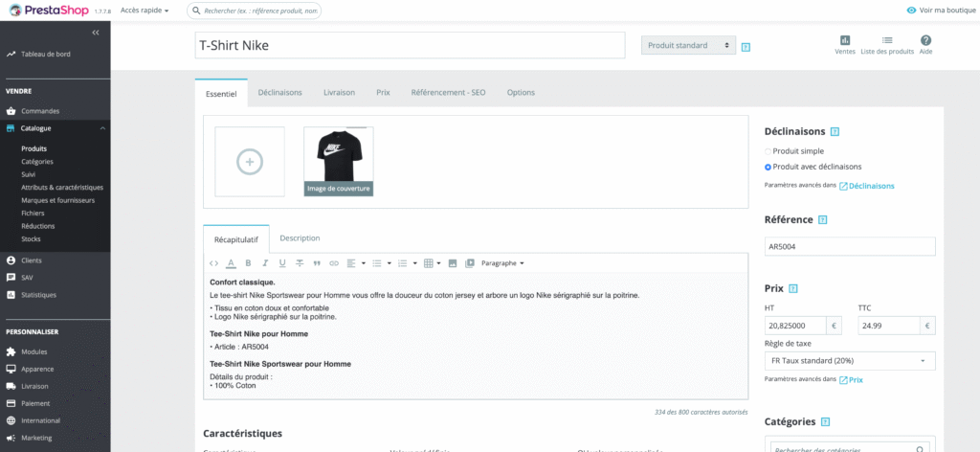Open numbered list dropdown
Viewport: 980px width, 452px height.
[408, 263]
